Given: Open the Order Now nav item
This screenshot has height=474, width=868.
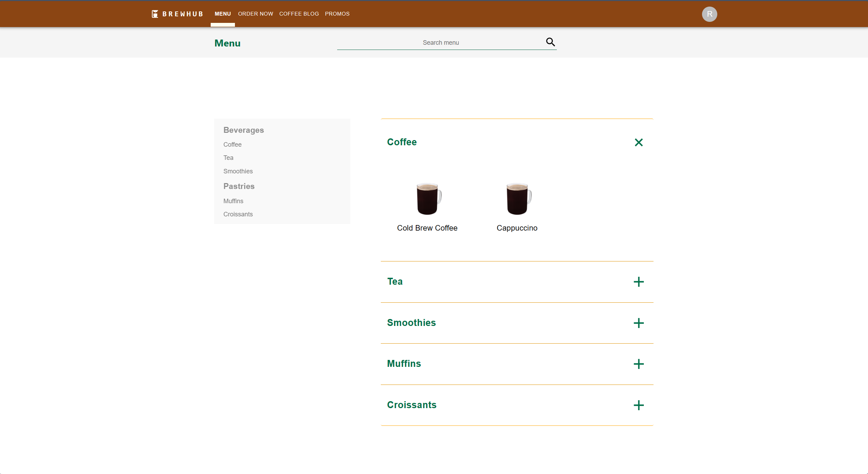Looking at the screenshot, I should pyautogui.click(x=255, y=14).
